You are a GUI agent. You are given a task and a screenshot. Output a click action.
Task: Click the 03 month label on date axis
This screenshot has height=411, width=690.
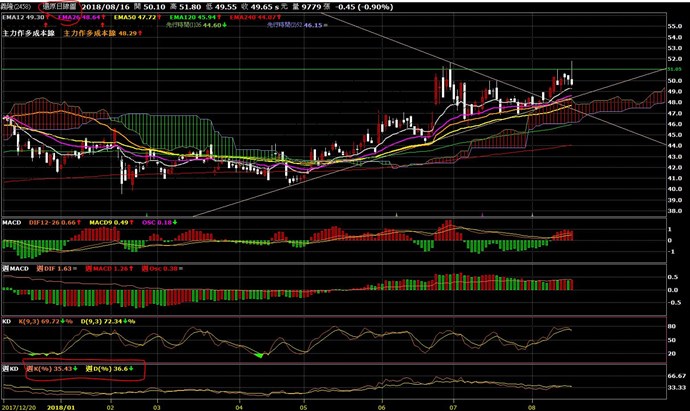tap(158, 407)
